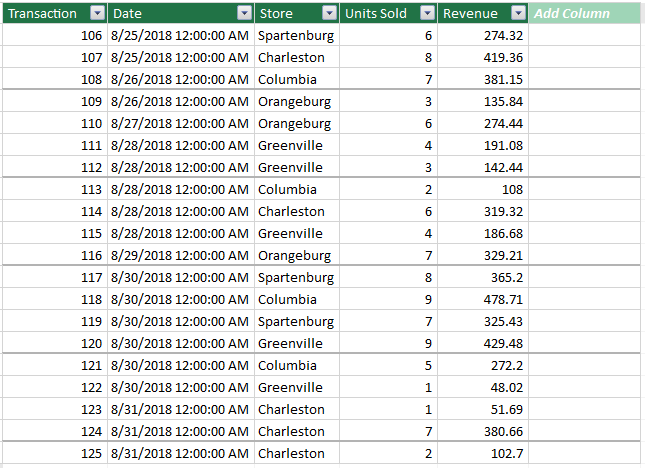Select revenue cell 325.43
The height and width of the screenshot is (468, 645).
pyautogui.click(x=483, y=321)
